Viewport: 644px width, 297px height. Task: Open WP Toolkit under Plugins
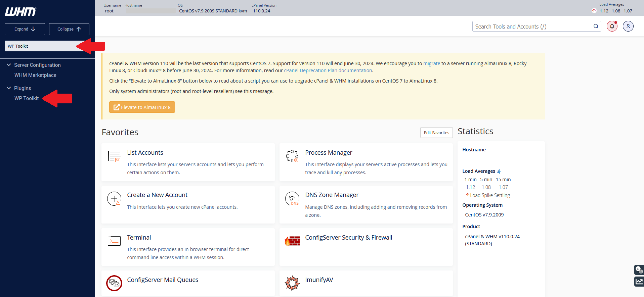click(x=27, y=98)
